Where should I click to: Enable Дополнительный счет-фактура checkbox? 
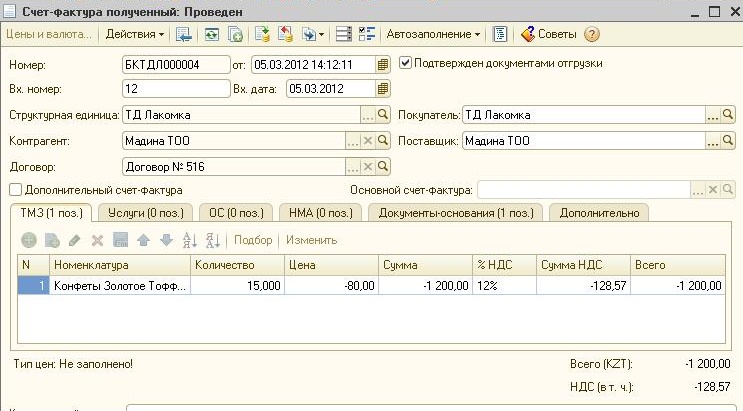tap(15, 189)
